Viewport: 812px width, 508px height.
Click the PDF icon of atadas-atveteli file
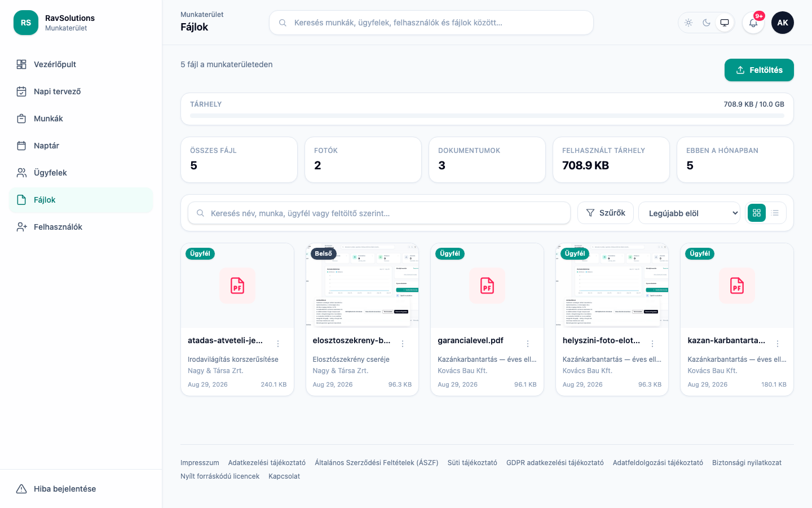(237, 286)
